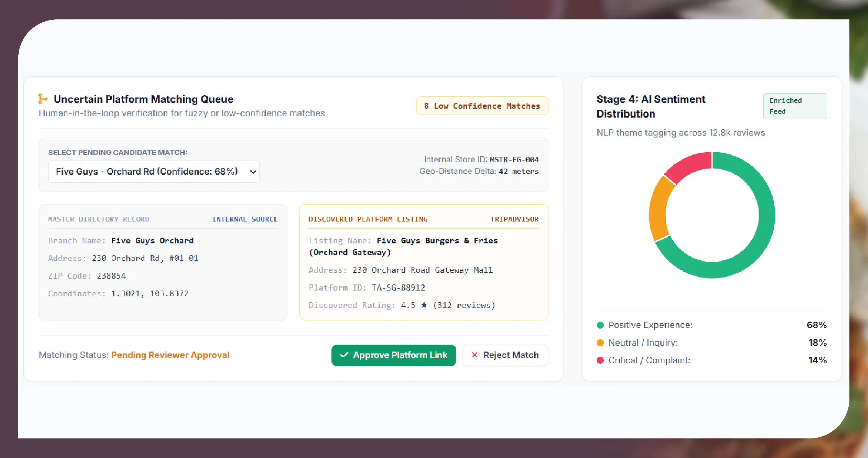Click the Stage 4: AI Sentiment Distribution heading
Screen dimensions: 868x458
pyautogui.click(x=651, y=106)
